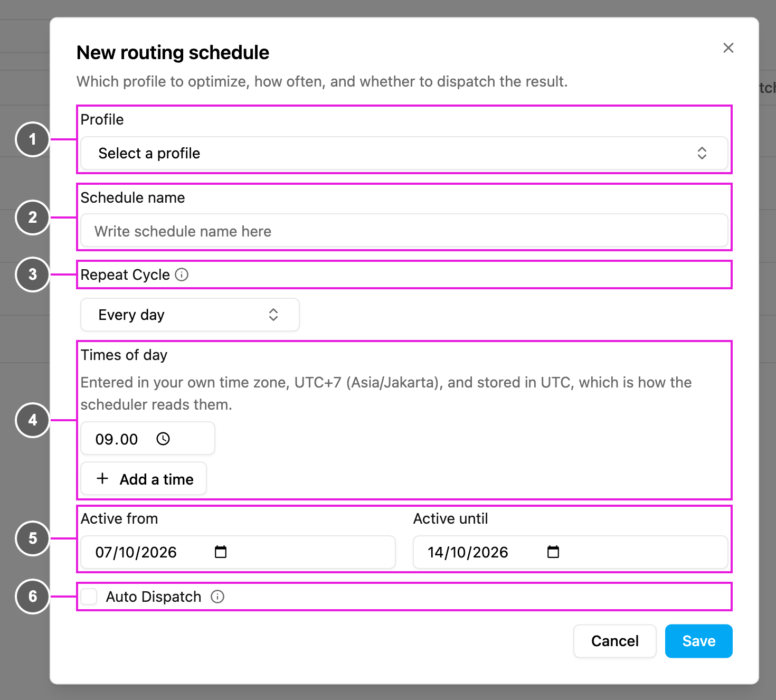The image size is (776, 700).
Task: Close the New routing schedule dialog
Action: pyautogui.click(x=728, y=48)
